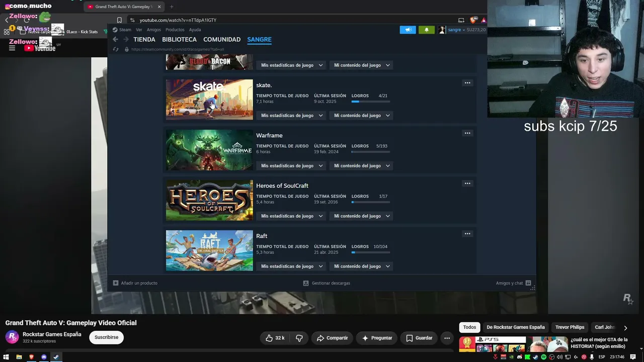Image resolution: width=644 pixels, height=362 pixels.
Task: Open the Raft game title link
Action: coord(262,236)
